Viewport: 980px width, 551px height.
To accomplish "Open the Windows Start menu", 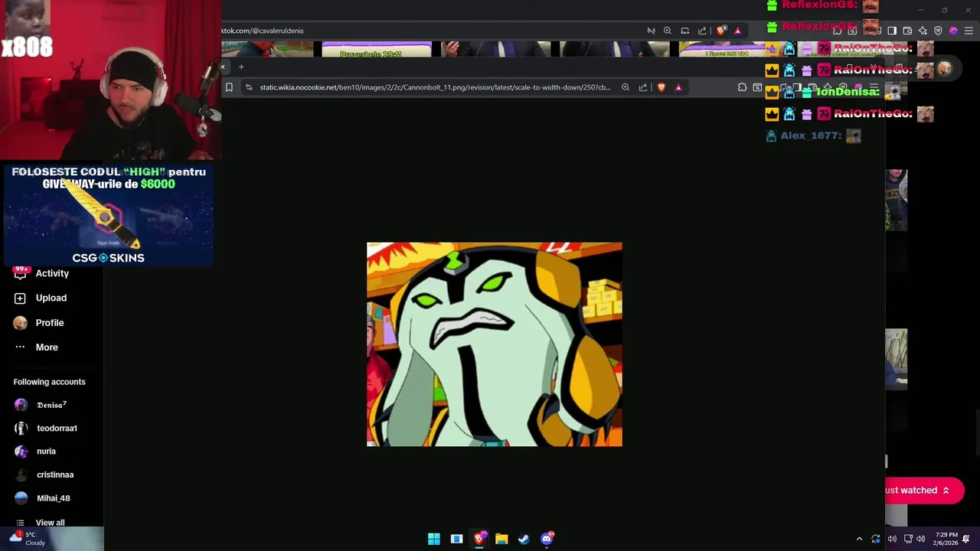I will click(434, 539).
